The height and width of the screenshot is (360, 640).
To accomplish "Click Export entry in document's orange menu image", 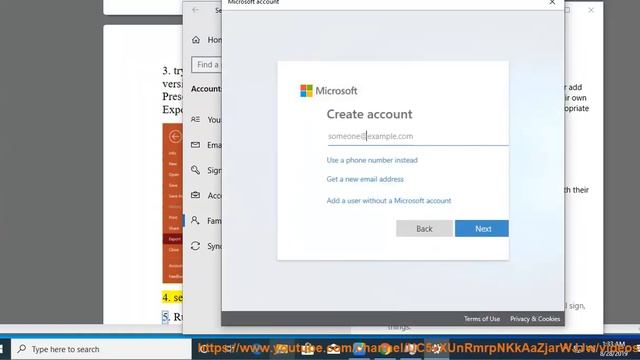I will (174, 239).
